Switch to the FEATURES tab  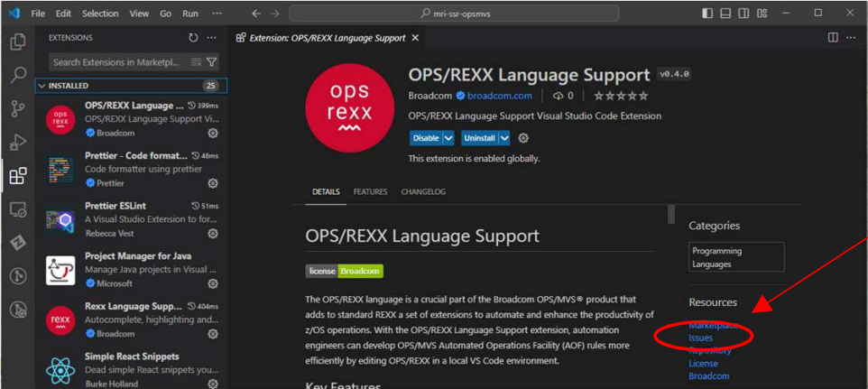(x=370, y=192)
